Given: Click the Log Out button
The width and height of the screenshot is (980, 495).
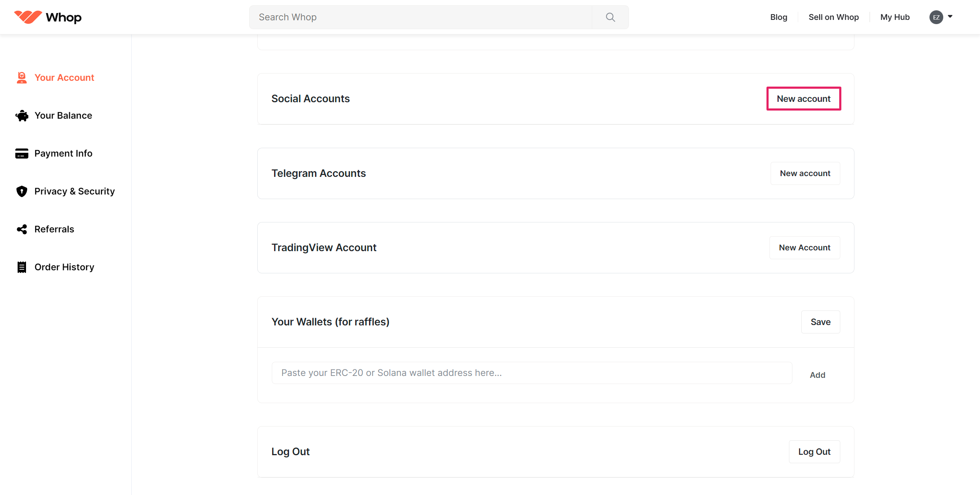Looking at the screenshot, I should click(814, 452).
